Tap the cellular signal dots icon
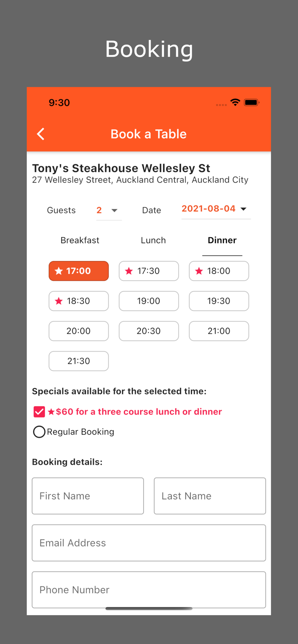This screenshot has height=644, width=298. [x=221, y=104]
